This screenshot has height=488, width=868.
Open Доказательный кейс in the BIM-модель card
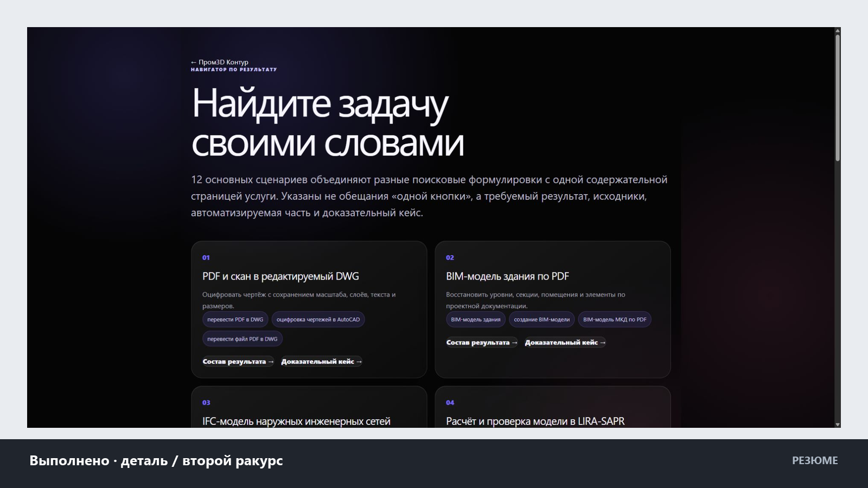point(565,342)
